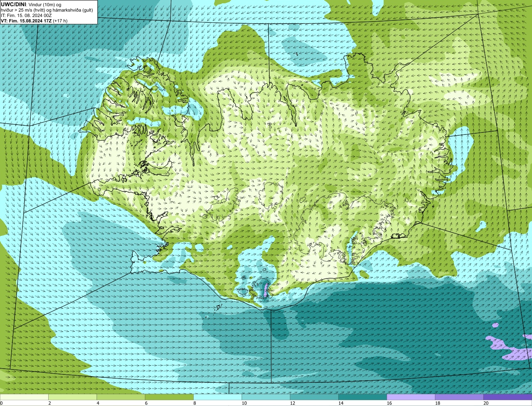Click the 12–14 m/s teal legend swatch
The height and width of the screenshot is (406, 532).
click(x=314, y=397)
